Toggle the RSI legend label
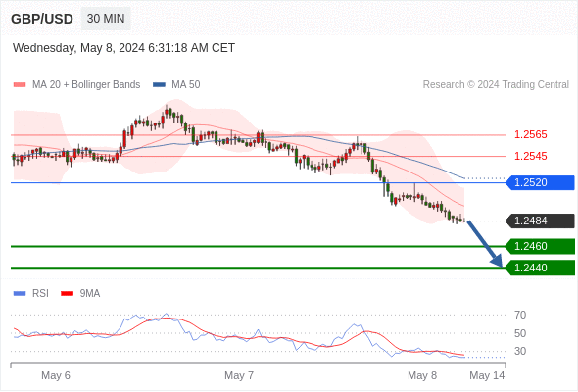Screen dimensions: 578x392 coord(40,294)
